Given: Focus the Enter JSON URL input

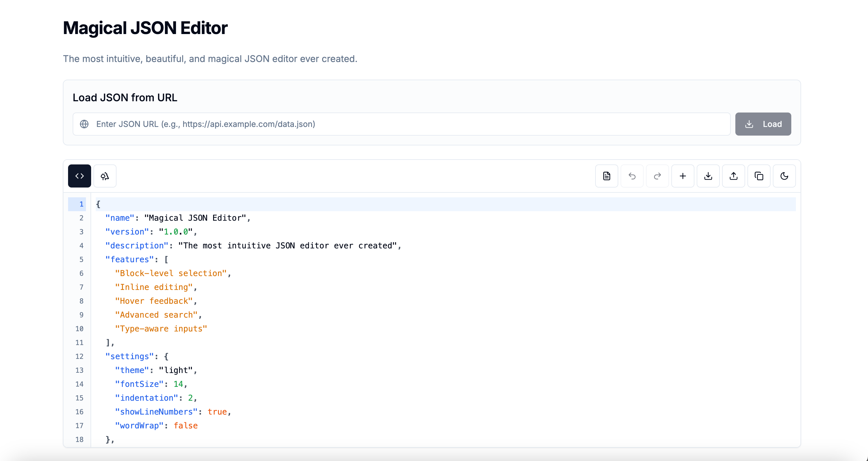Looking at the screenshot, I should (x=404, y=124).
